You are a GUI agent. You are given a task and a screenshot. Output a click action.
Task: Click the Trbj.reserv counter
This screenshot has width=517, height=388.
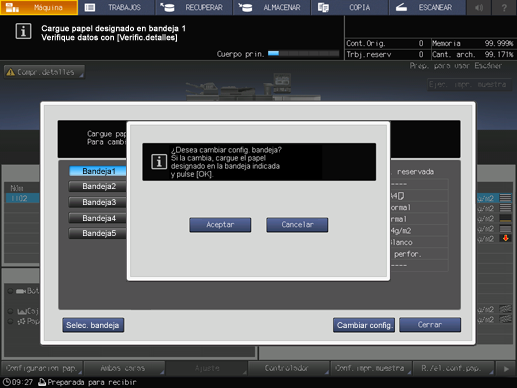(385, 54)
